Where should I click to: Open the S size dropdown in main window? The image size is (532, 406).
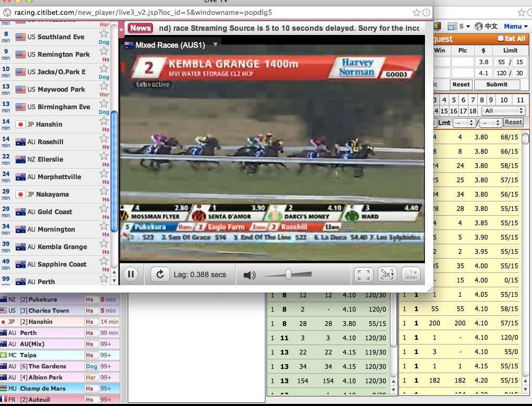coord(465,26)
